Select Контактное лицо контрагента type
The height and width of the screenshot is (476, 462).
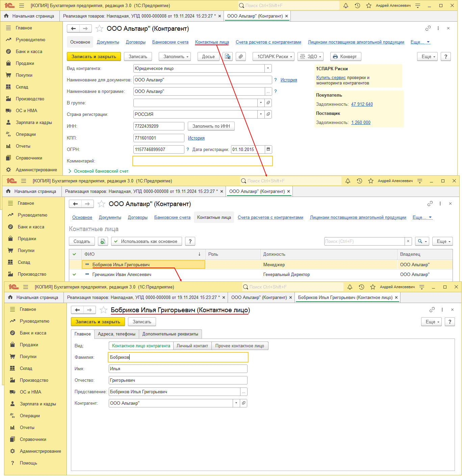[141, 346]
